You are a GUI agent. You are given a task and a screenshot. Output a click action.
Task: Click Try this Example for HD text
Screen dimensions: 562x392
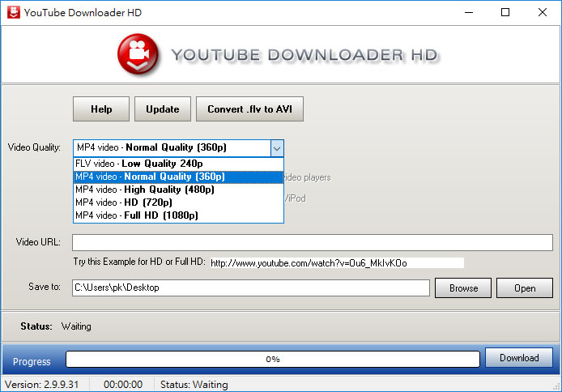point(139,262)
